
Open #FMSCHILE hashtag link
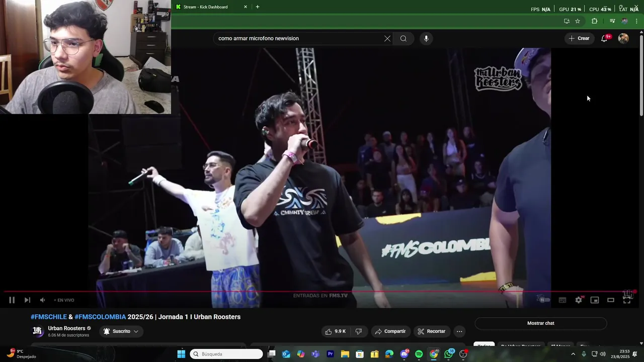coord(49,317)
